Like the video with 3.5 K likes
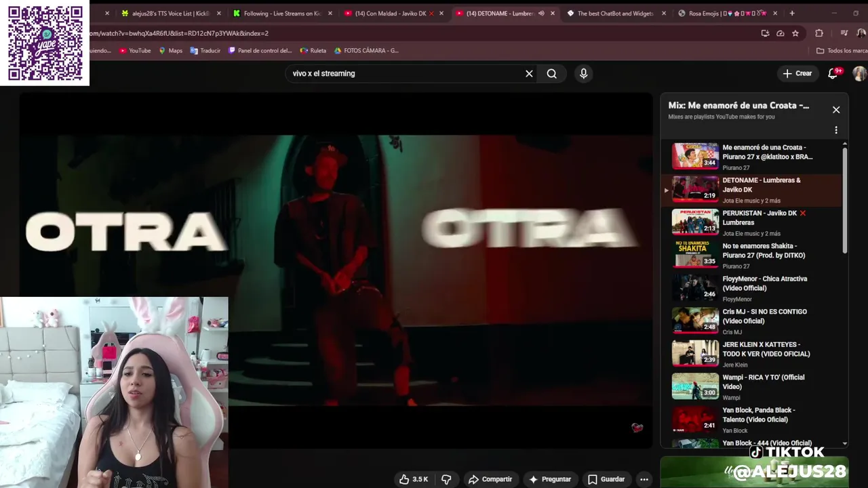Screen dimensions: 868x488 coord(413,479)
